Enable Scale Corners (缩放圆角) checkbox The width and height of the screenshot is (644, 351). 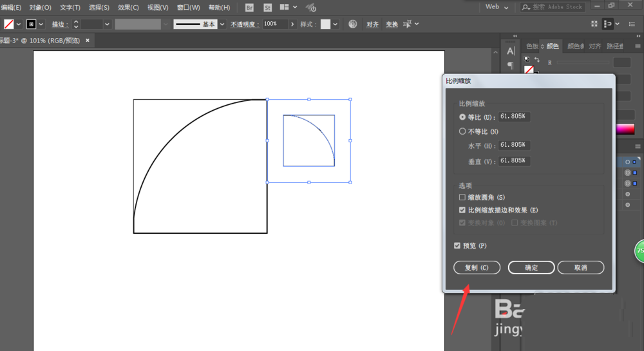(462, 198)
